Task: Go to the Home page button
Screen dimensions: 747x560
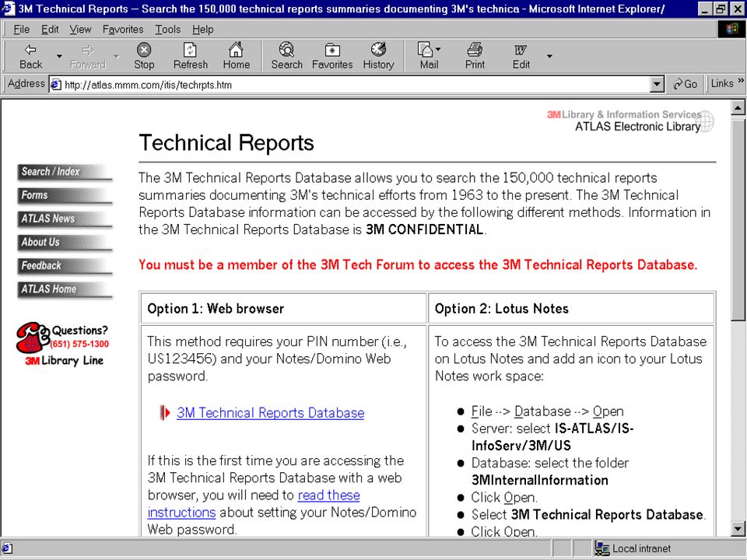Action: click(x=237, y=56)
